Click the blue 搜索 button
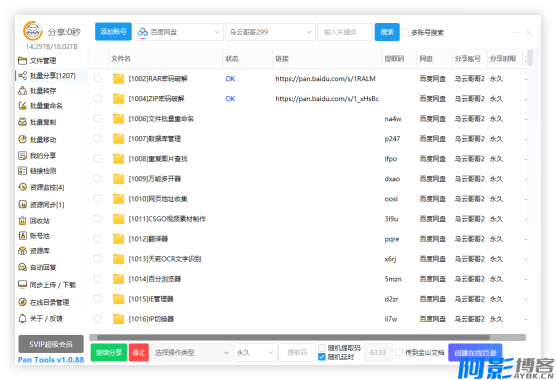Image resolution: width=556 pixels, height=380 pixels. coord(387,32)
